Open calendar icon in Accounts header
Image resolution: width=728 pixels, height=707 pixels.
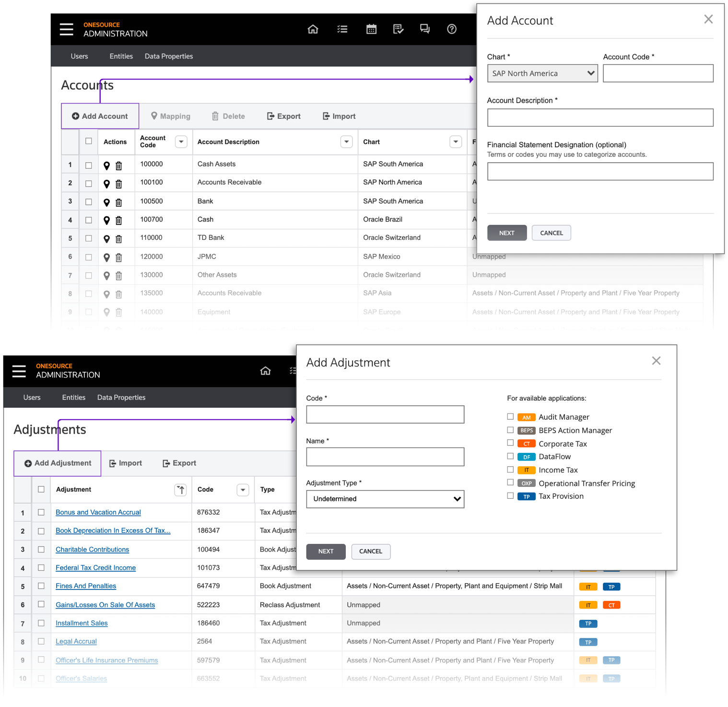click(371, 29)
